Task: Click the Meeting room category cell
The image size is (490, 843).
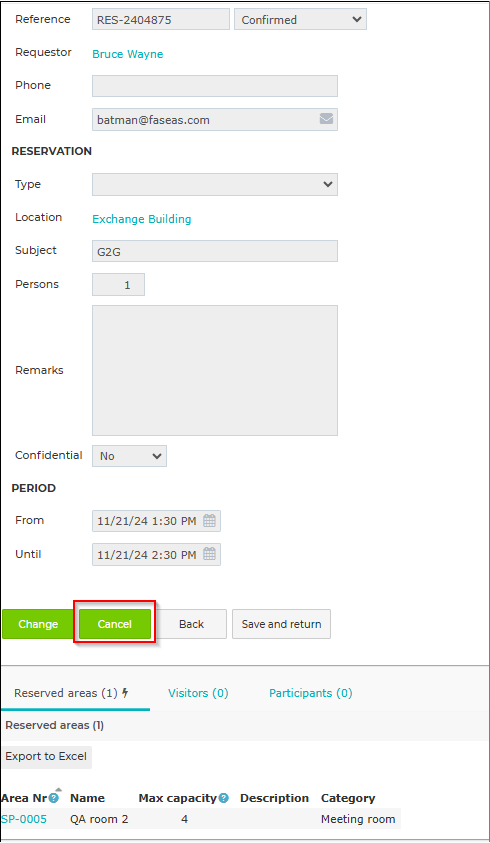Action: (x=358, y=819)
